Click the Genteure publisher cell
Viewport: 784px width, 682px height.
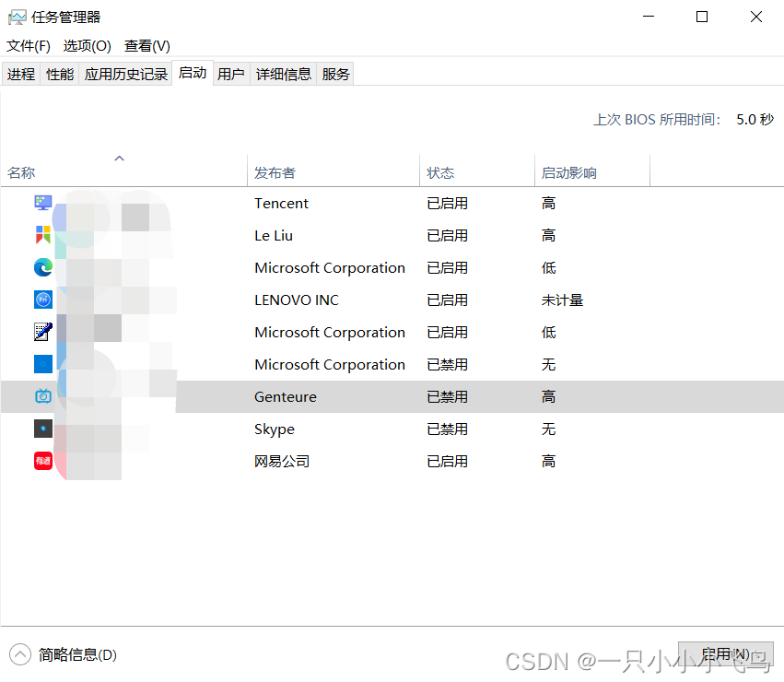point(286,397)
